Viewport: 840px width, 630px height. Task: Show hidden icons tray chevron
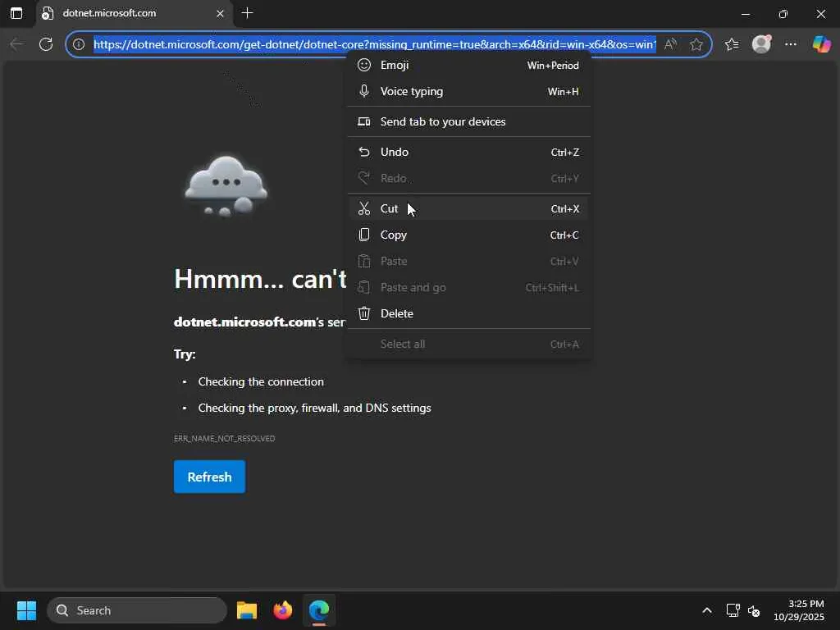click(706, 610)
